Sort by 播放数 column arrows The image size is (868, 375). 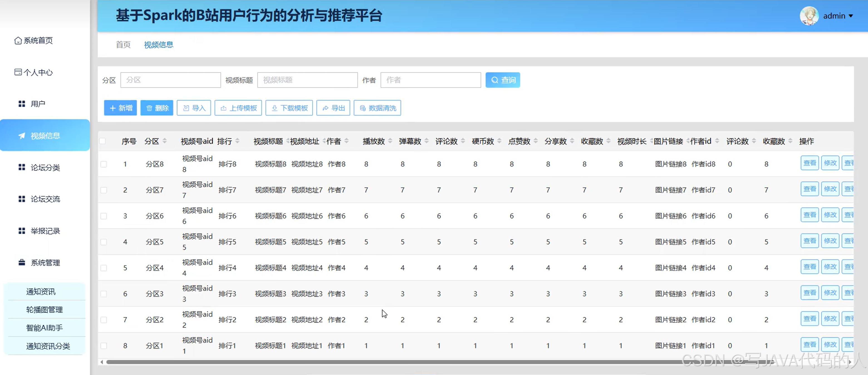click(390, 141)
